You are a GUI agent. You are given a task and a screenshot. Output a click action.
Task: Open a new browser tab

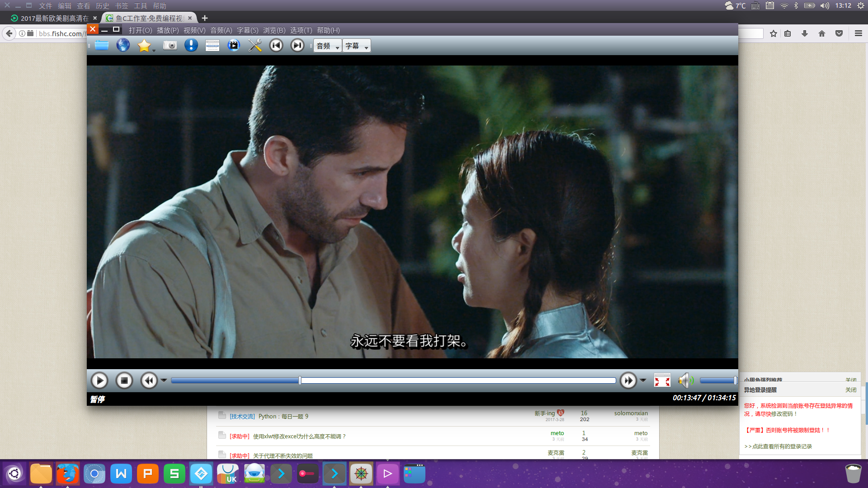tap(205, 18)
